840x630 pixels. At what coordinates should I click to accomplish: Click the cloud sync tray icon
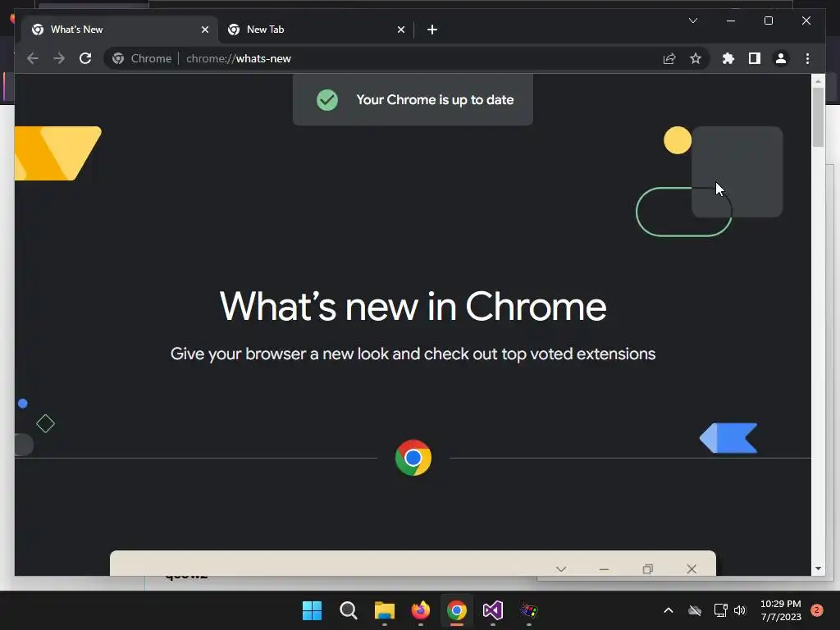695,610
